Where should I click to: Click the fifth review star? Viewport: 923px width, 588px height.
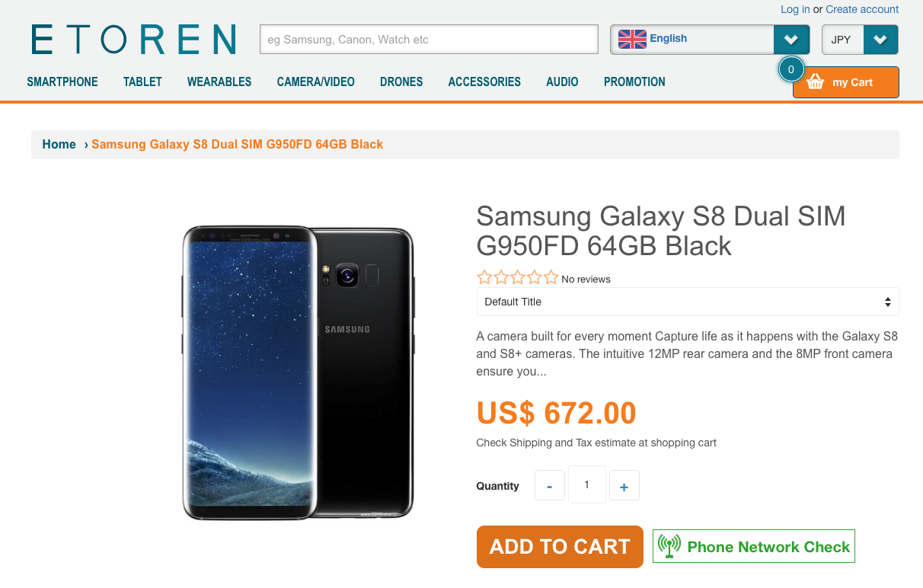[551, 278]
